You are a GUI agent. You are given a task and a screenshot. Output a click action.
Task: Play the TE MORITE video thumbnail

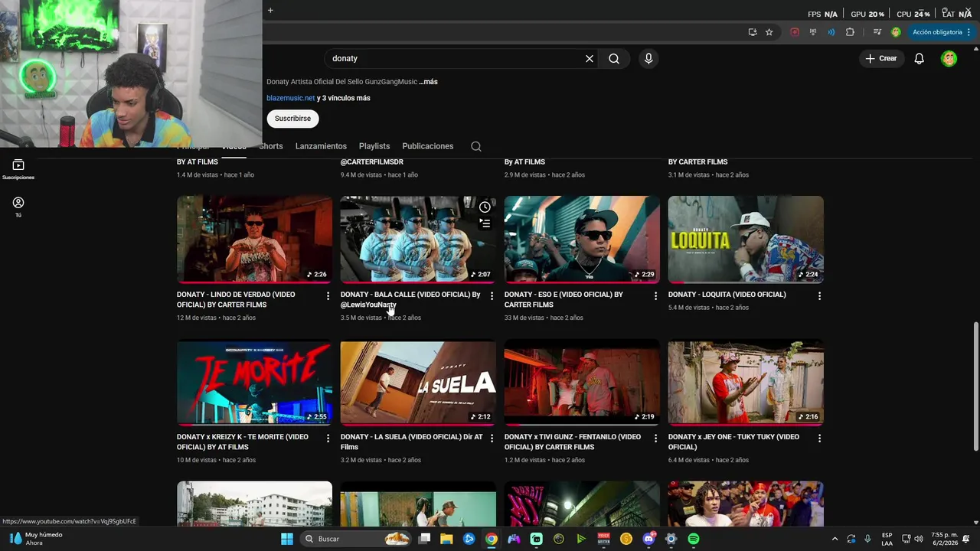pyautogui.click(x=254, y=382)
